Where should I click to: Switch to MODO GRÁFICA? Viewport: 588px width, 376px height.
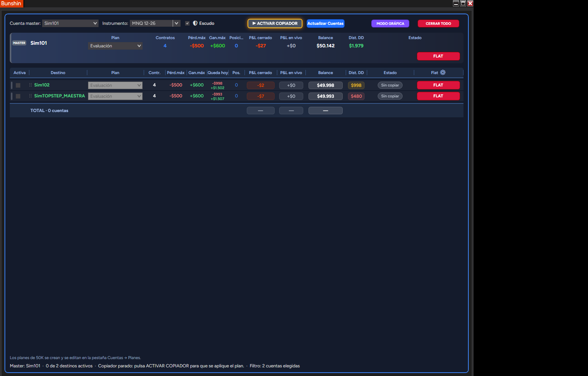tap(390, 23)
